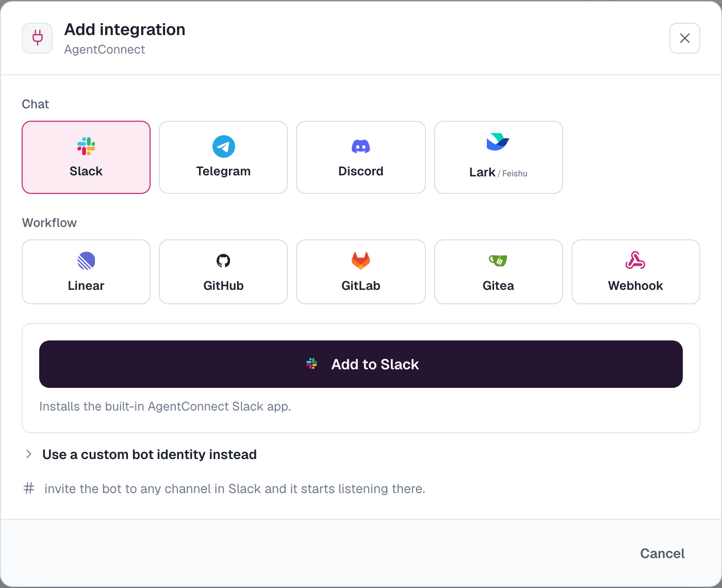Select the Webhook integration

[636, 272]
